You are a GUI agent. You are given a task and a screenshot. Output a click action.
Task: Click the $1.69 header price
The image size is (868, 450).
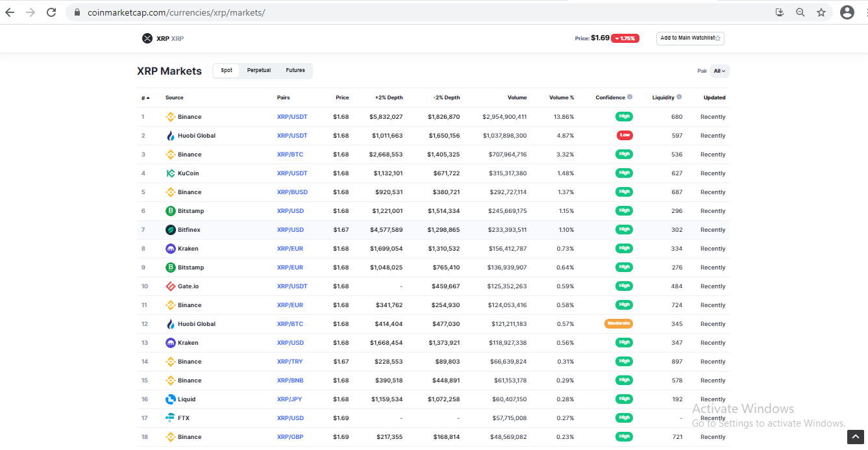click(600, 38)
